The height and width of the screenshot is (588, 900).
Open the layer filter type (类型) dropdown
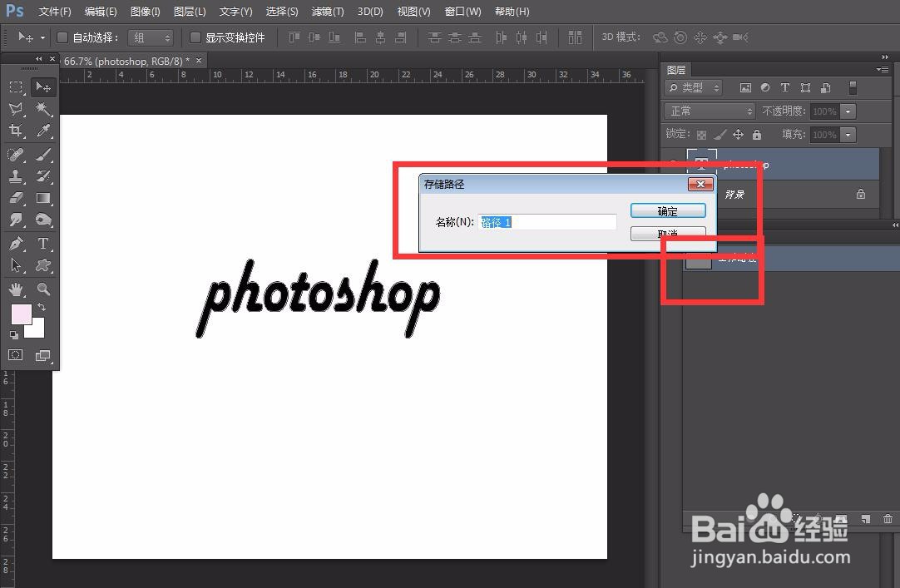tap(694, 88)
